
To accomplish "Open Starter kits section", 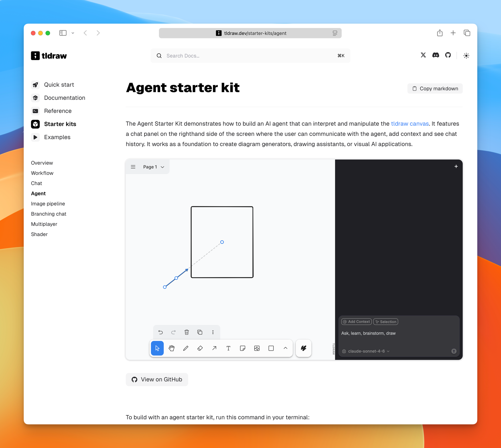I will (x=54, y=124).
